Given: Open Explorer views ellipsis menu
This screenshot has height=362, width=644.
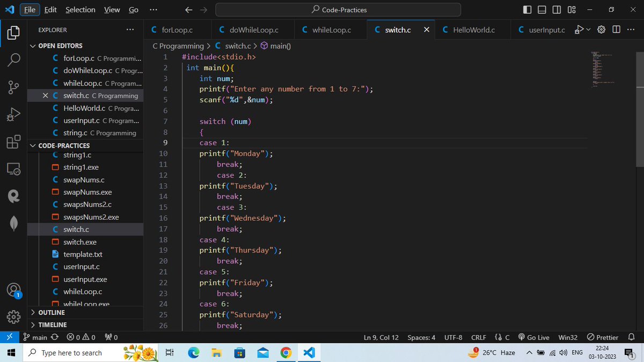Looking at the screenshot, I should coord(130,30).
